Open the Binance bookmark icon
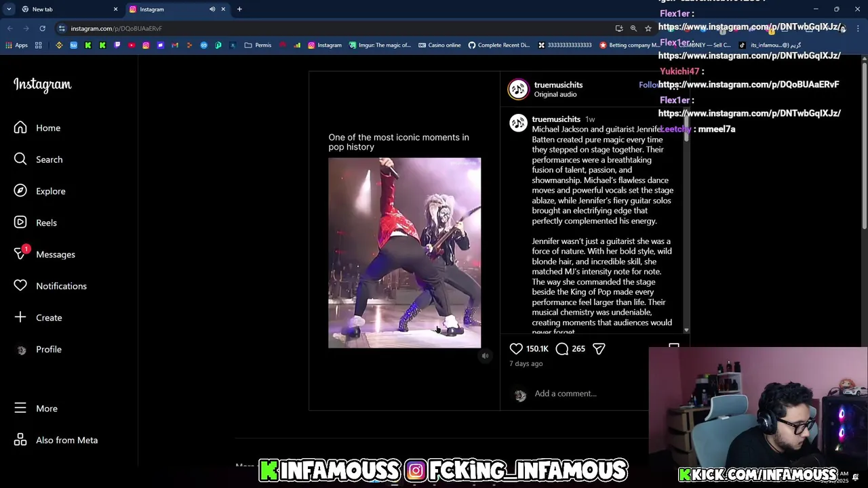Image resolution: width=868 pixels, height=488 pixels. point(59,45)
